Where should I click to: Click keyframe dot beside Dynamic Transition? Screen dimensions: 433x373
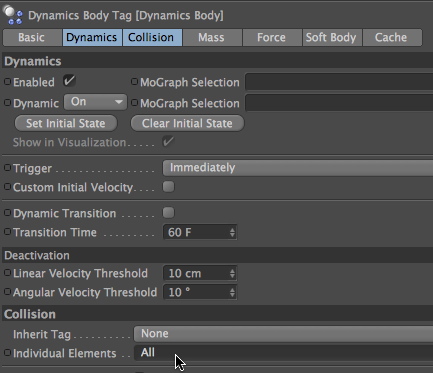tap(7, 213)
